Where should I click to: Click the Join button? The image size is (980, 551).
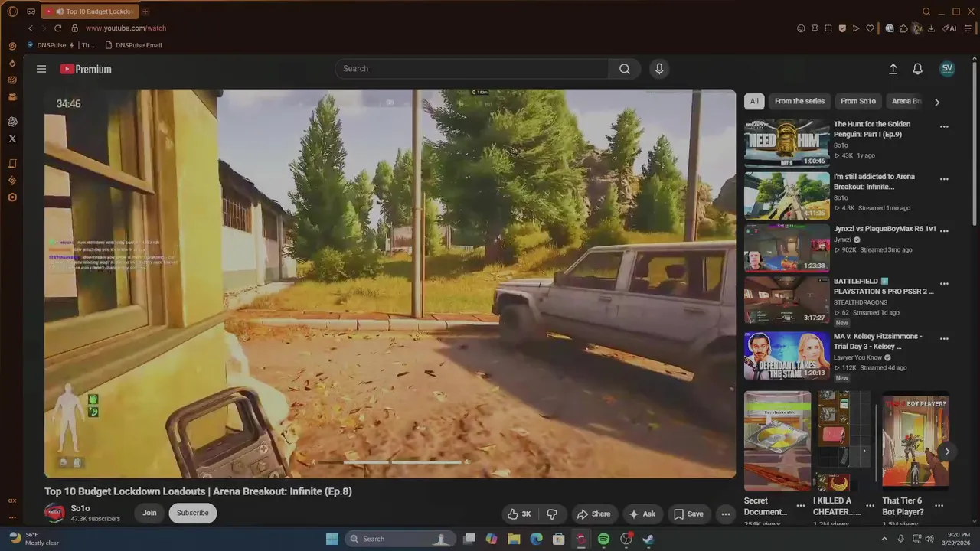pyautogui.click(x=149, y=513)
